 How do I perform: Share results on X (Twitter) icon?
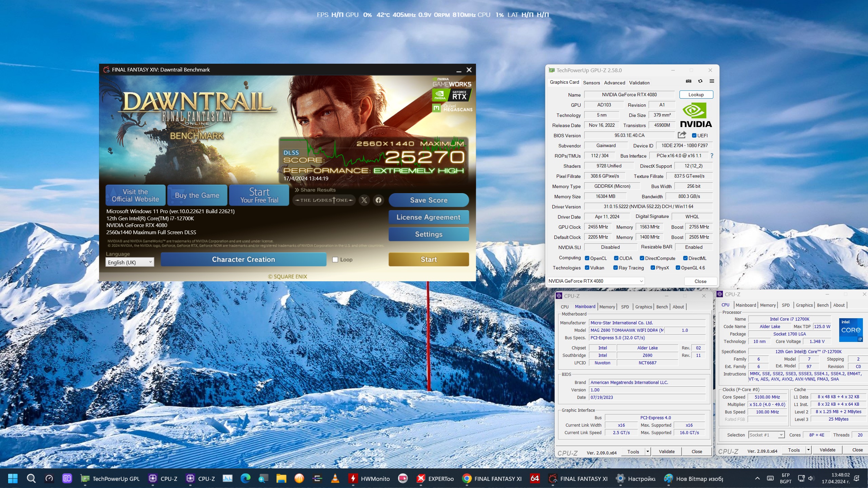364,200
